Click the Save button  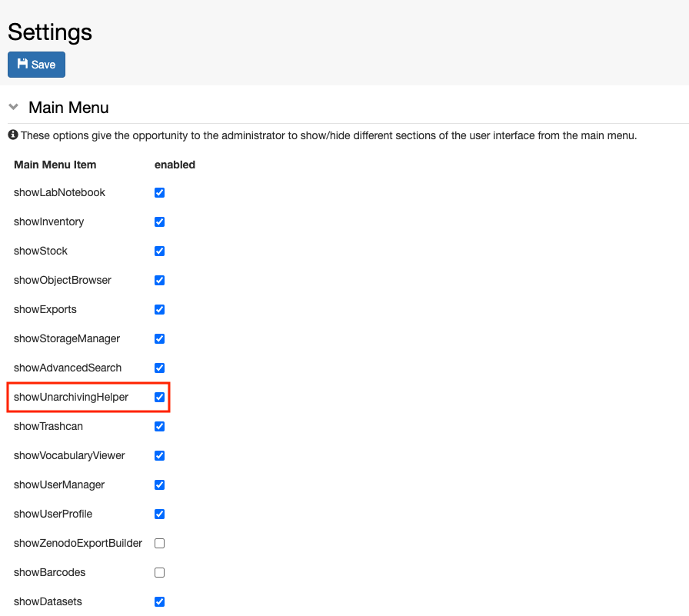coord(36,65)
